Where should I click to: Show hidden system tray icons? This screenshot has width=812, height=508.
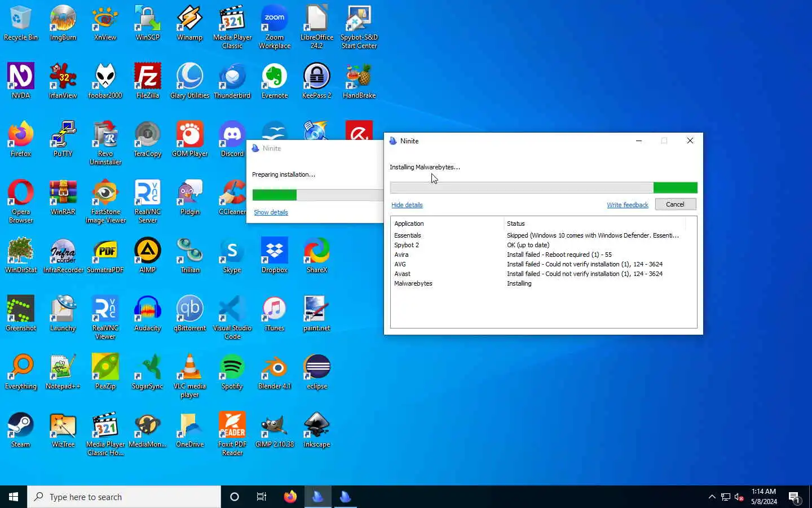(712, 497)
